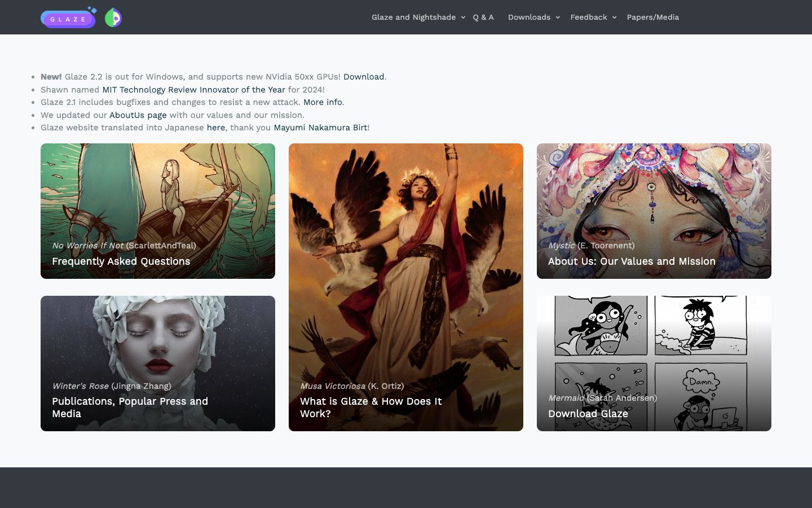Click the green Nightshade leaf logo
Image resolution: width=812 pixels, height=508 pixels.
(x=113, y=18)
